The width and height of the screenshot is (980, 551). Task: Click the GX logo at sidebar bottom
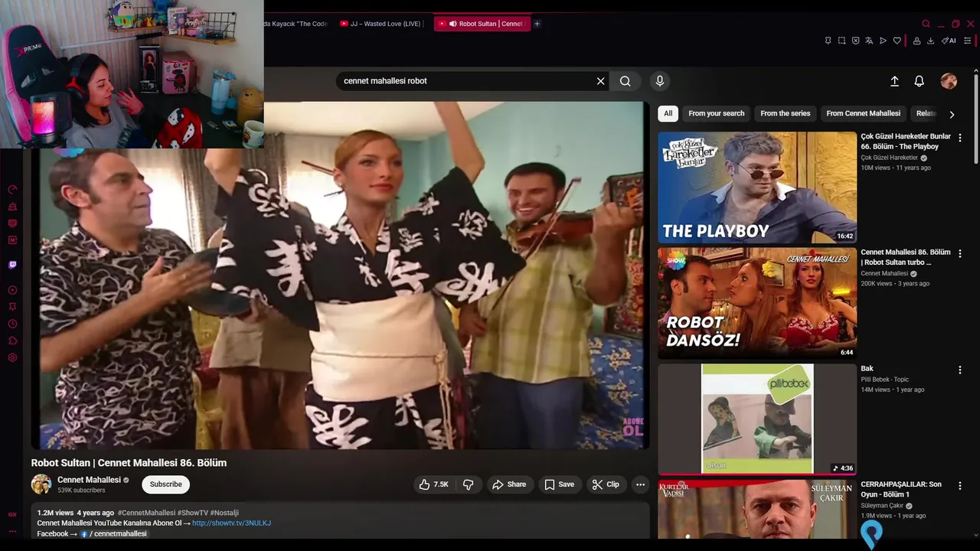(x=12, y=514)
